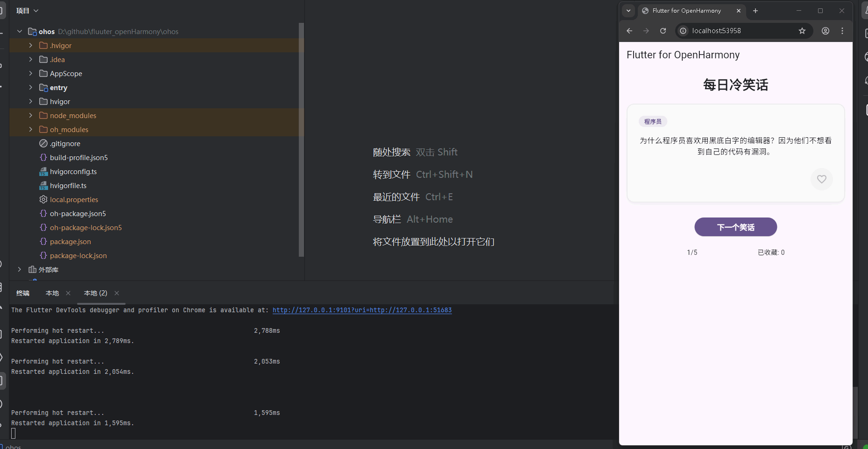Click the 已收藏: 0 counter text
Viewport: 868px width, 449px height.
(x=771, y=253)
